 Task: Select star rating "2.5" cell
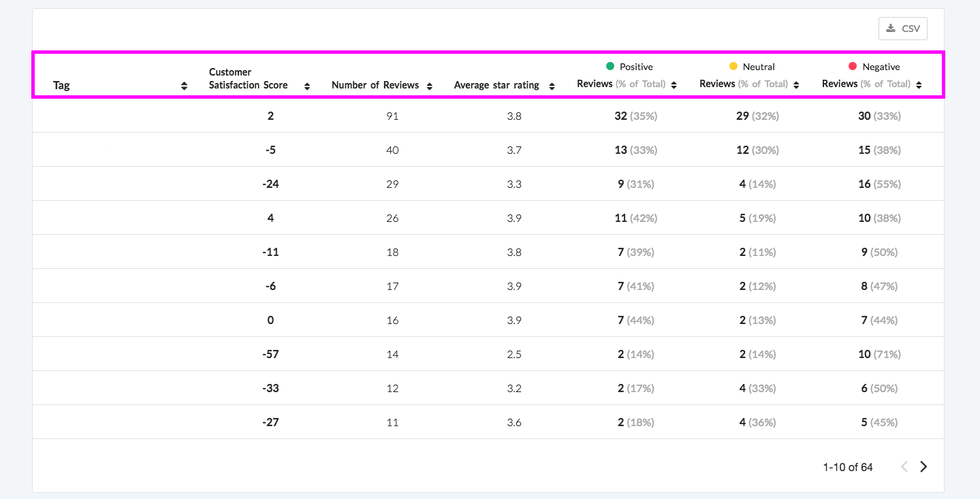coord(514,354)
